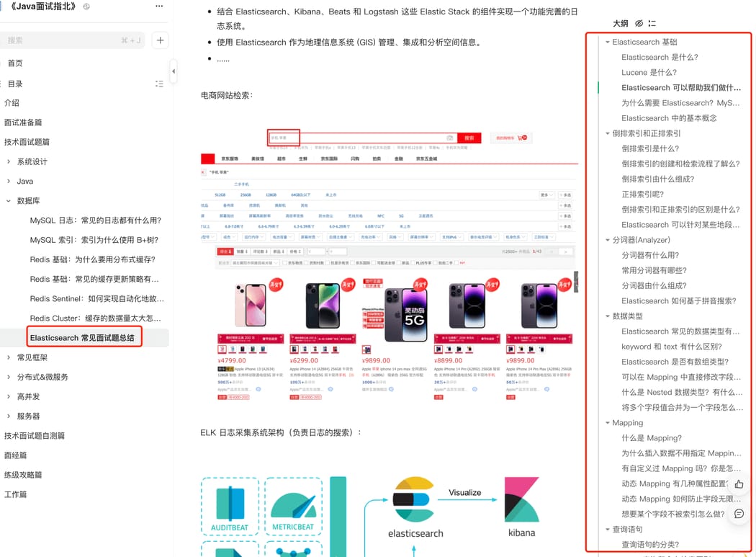Jump to 倒排索引是什么? heading
Screen dimensions: 756x557
(650, 148)
